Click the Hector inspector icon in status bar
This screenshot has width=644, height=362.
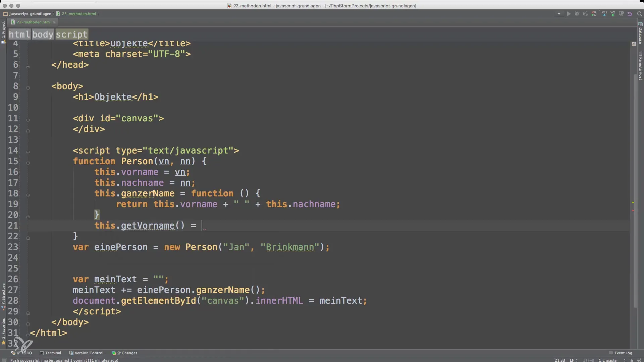click(x=639, y=360)
